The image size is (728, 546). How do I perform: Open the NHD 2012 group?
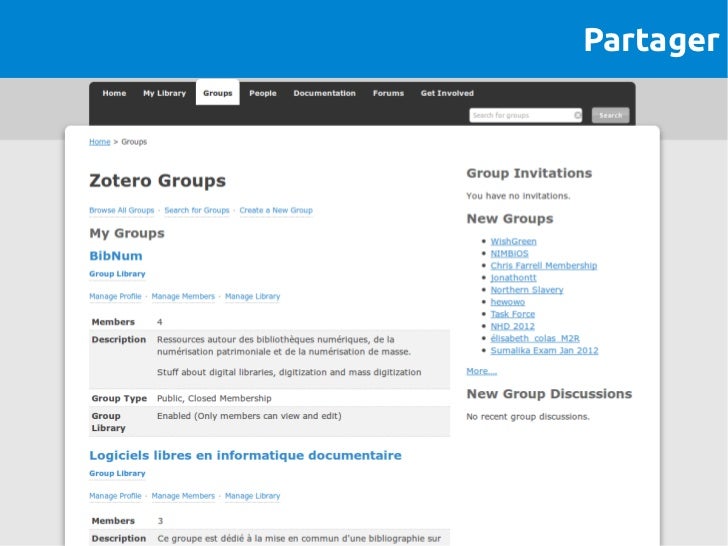(x=513, y=326)
